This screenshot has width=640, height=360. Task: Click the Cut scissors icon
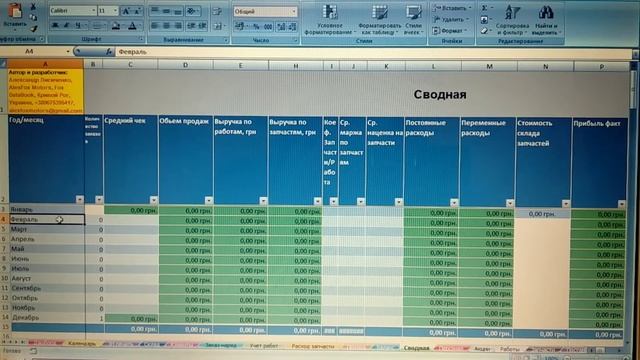pos(33,7)
